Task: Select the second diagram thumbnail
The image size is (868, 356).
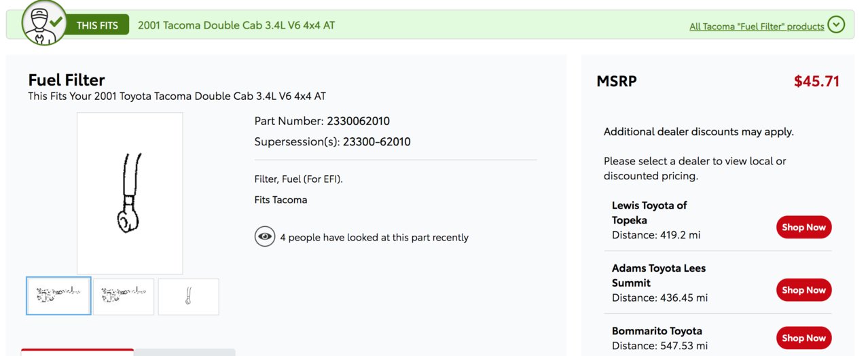Action: pyautogui.click(x=124, y=296)
